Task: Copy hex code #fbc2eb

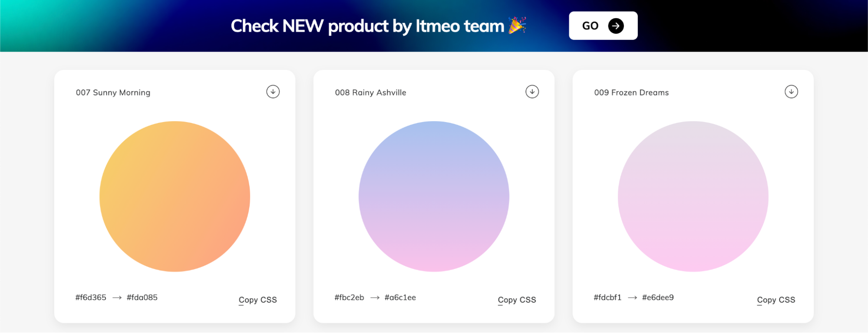Action: (x=349, y=297)
